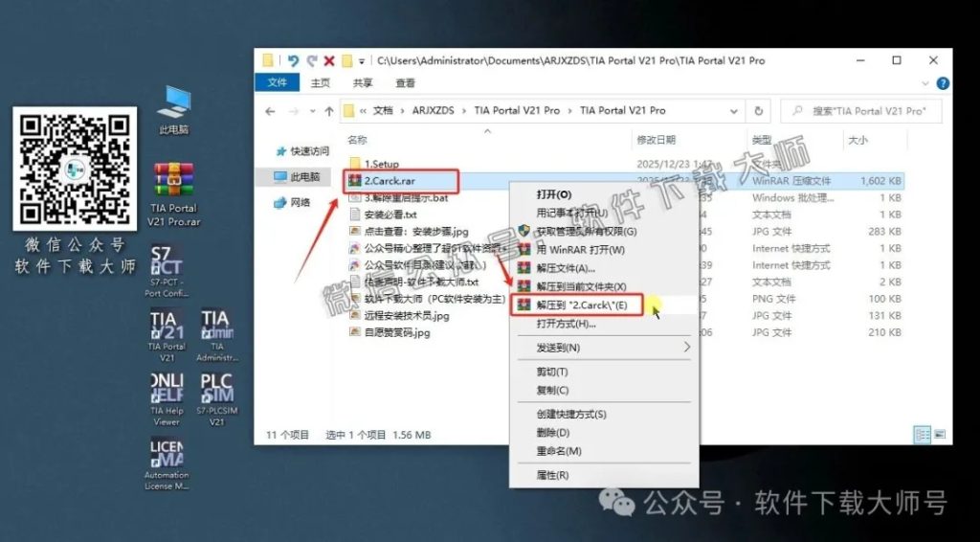980x542 pixels.
Task: Sort by 名称 column header
Action: [357, 140]
